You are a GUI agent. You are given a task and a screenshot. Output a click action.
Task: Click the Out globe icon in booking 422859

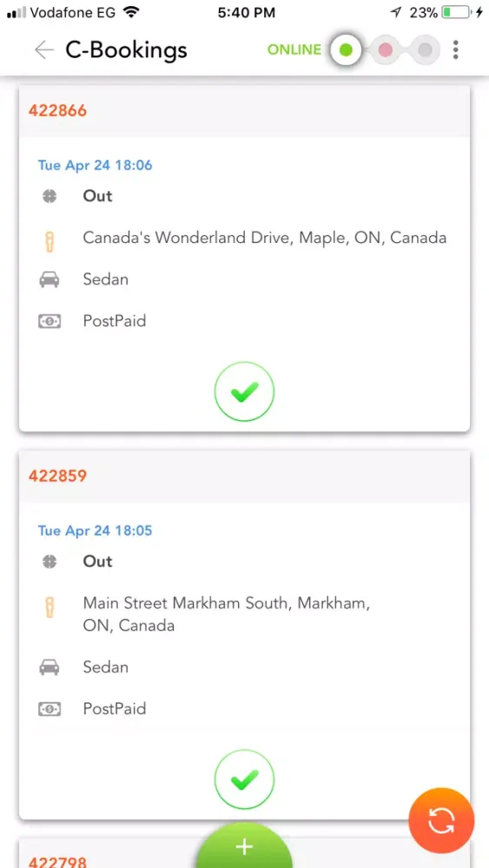[x=50, y=562]
